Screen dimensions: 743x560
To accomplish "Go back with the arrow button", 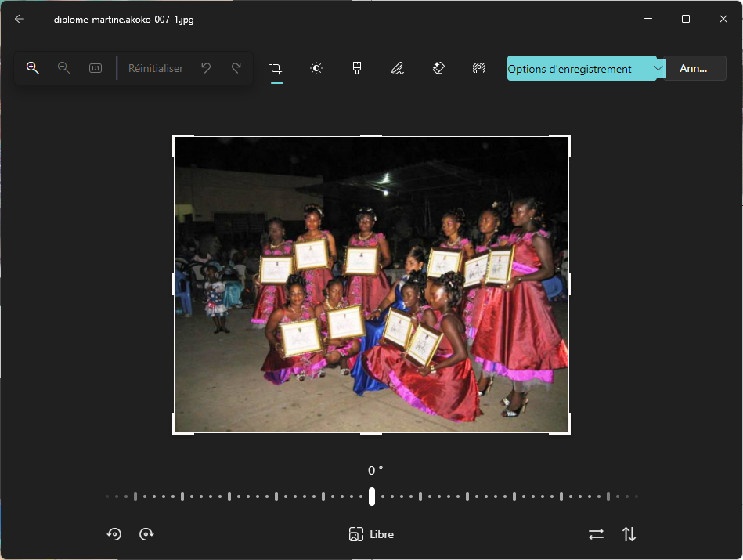I will pyautogui.click(x=20, y=19).
